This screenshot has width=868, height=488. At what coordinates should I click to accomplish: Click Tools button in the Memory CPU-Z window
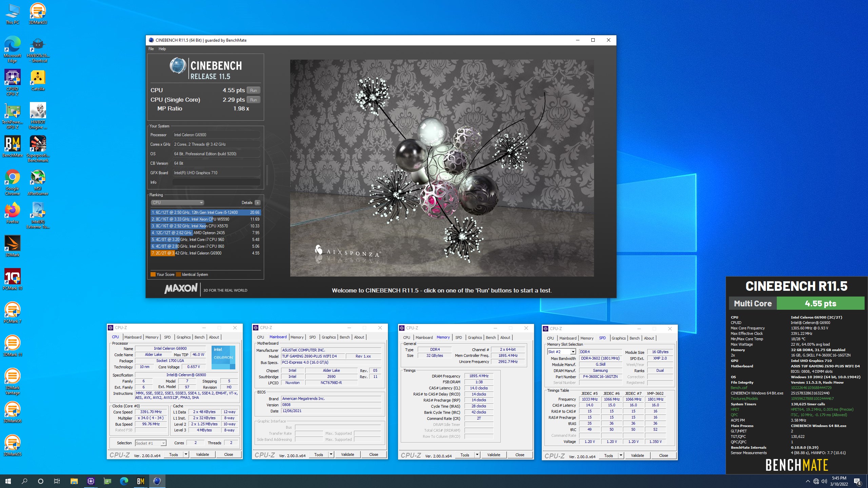click(465, 455)
